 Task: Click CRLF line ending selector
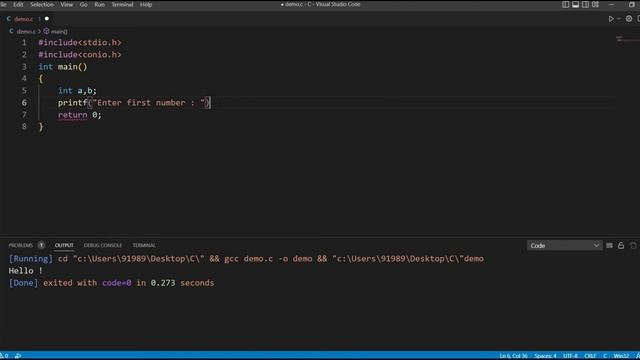point(590,356)
